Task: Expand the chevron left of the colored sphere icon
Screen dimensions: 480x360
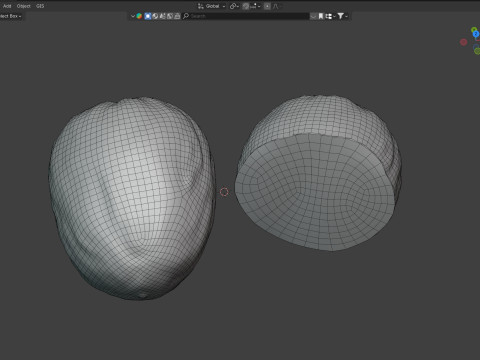Action: pyautogui.click(x=133, y=16)
